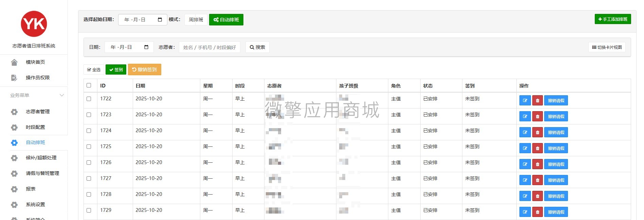Image resolution: width=644 pixels, height=220 pixels.
Task: Go to 报表 menu item
Action: [x=31, y=189]
